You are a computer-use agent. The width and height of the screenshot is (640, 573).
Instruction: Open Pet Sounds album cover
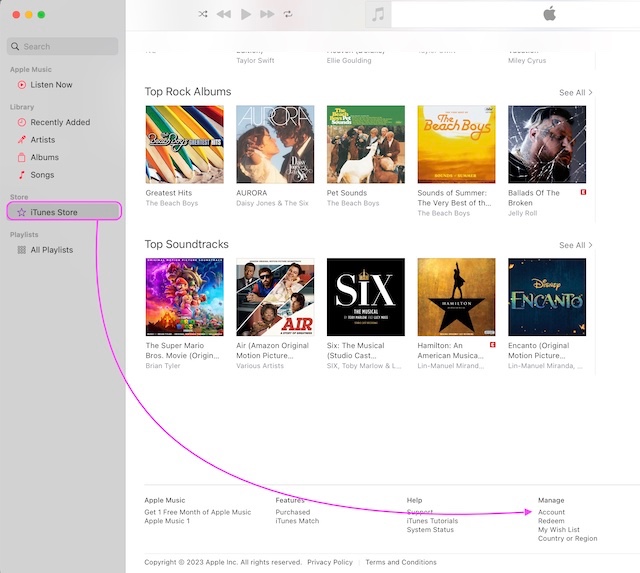coord(366,144)
